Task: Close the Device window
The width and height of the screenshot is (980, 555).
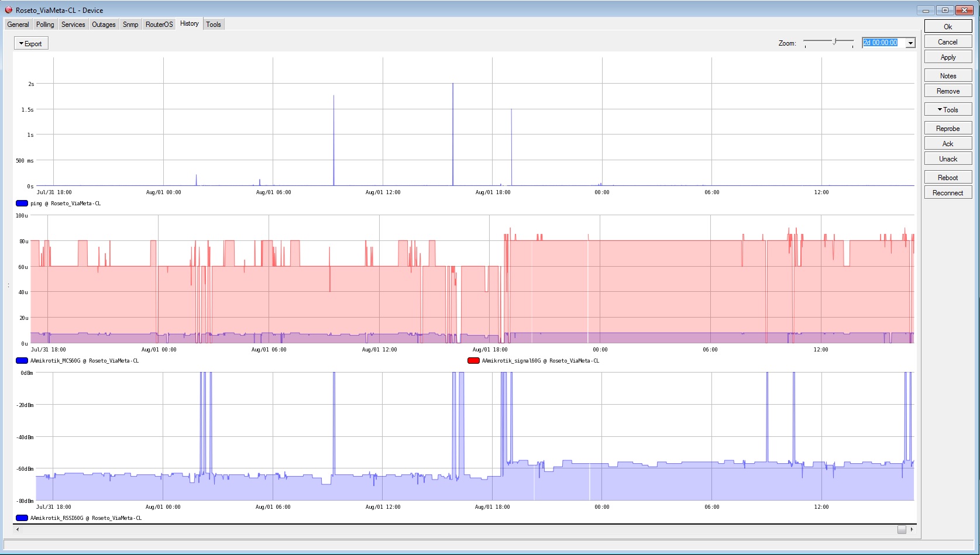Action: coord(964,10)
